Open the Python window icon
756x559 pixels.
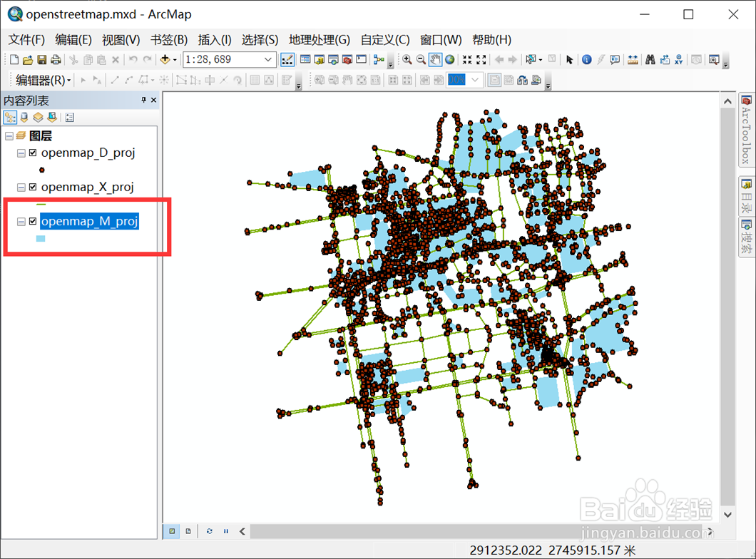361,59
